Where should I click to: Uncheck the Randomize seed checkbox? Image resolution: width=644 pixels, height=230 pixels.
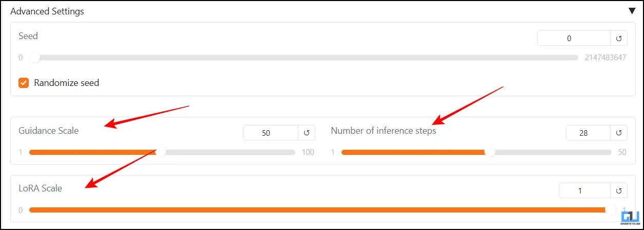24,82
